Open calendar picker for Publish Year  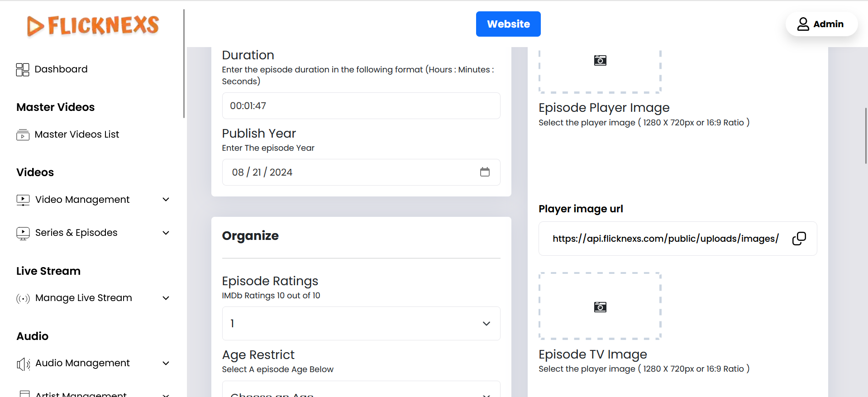click(x=485, y=172)
